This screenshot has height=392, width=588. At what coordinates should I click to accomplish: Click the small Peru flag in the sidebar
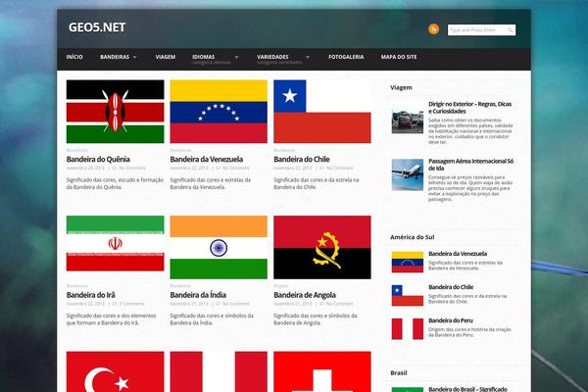(408, 328)
